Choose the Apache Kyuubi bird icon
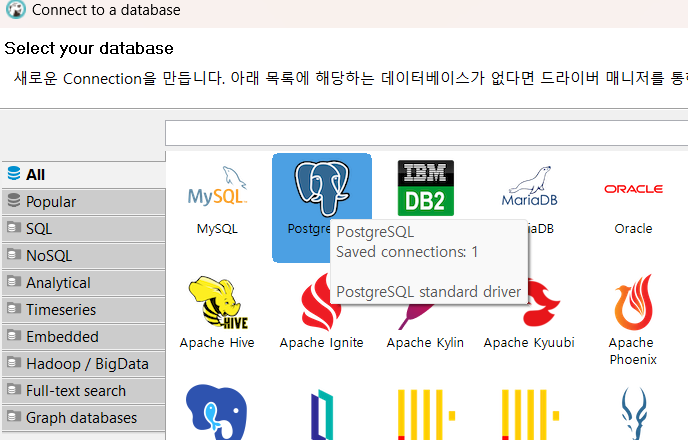Screen dimensions: 688x440 click(x=542, y=304)
